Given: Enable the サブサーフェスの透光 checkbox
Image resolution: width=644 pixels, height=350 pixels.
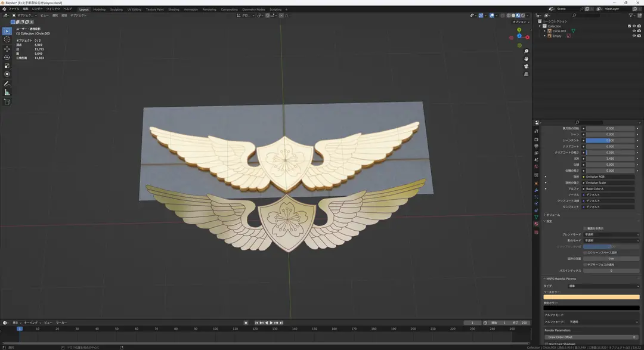Looking at the screenshot, I should tap(585, 265).
